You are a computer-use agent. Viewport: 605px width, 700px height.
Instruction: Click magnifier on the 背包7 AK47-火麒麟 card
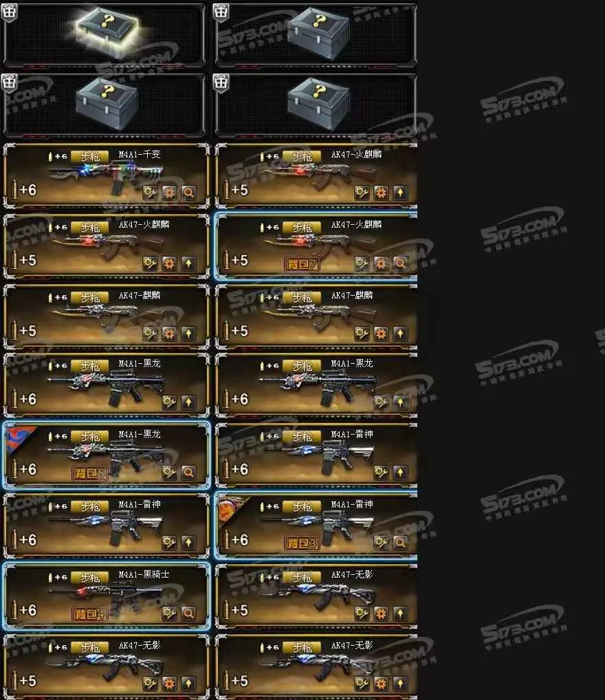pos(401,263)
